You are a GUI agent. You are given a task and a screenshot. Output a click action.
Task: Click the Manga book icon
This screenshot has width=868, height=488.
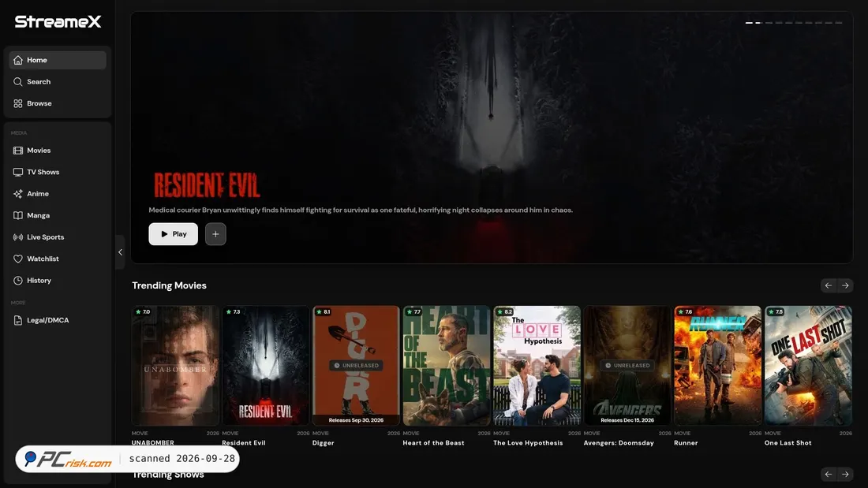[x=18, y=215]
